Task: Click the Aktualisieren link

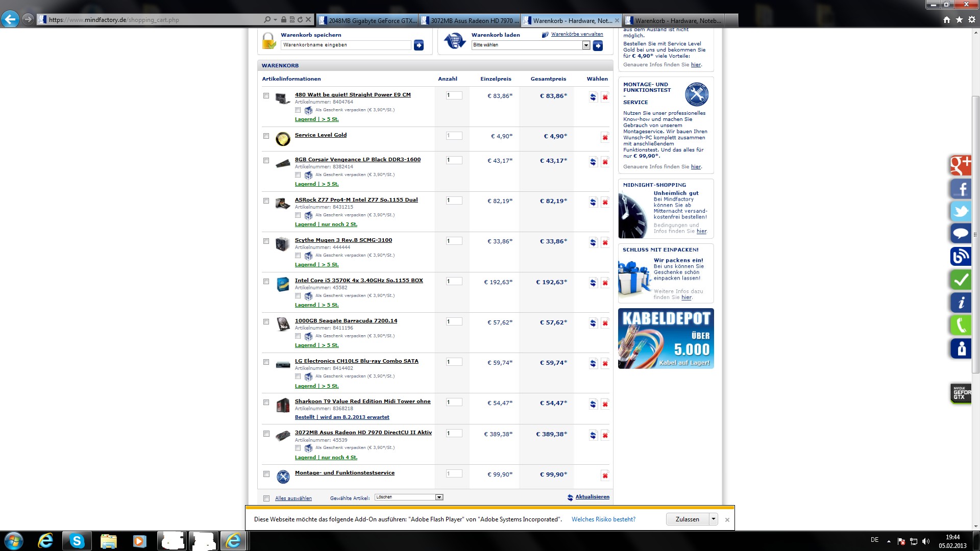Action: [592, 497]
